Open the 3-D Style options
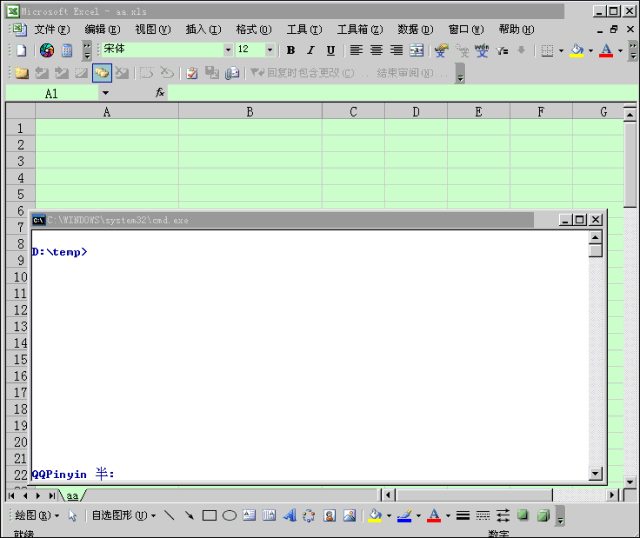The image size is (640, 538). click(x=543, y=516)
